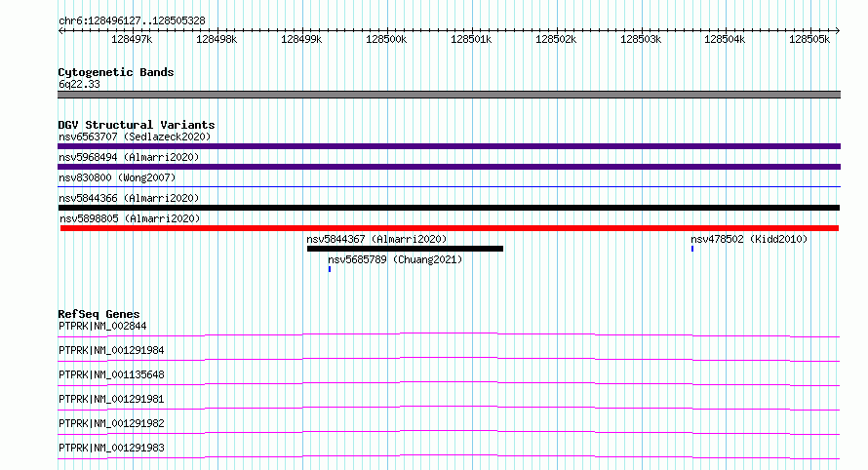The height and width of the screenshot is (470, 868).
Task: Click the ruler's right arrow end
Action: coord(838,30)
